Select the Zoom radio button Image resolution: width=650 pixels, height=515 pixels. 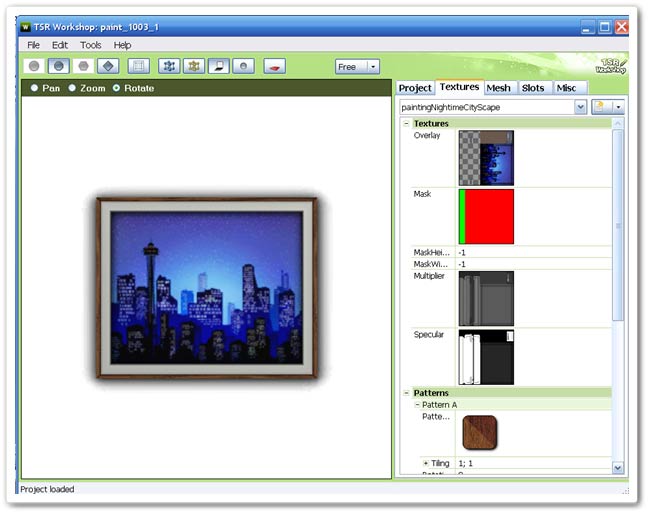point(73,88)
